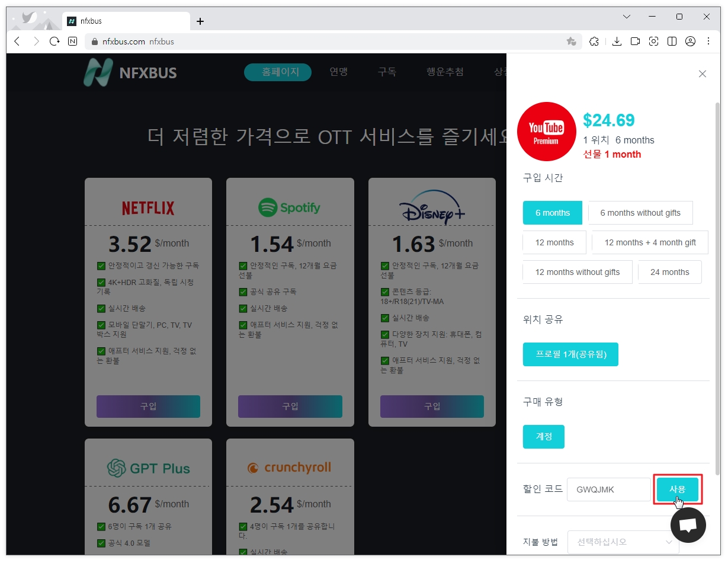Open the 홈페이지 nav item
This screenshot has width=728, height=563.
pyautogui.click(x=278, y=72)
